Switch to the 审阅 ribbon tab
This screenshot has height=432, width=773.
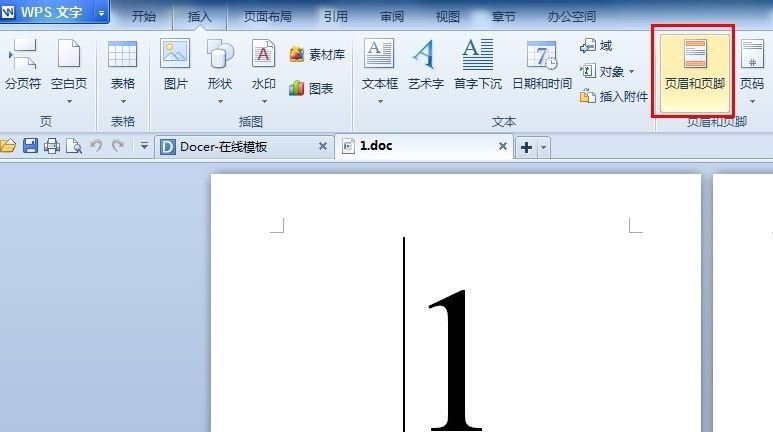[x=392, y=17]
